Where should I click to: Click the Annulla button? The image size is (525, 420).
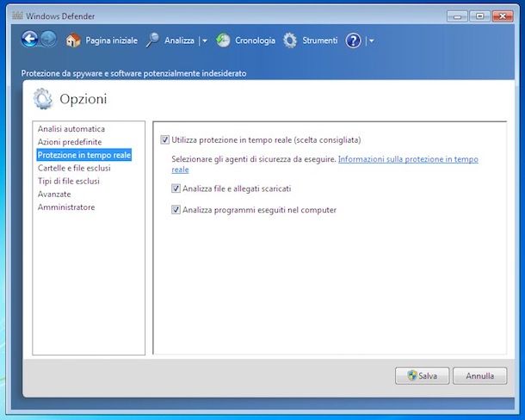click(479, 376)
